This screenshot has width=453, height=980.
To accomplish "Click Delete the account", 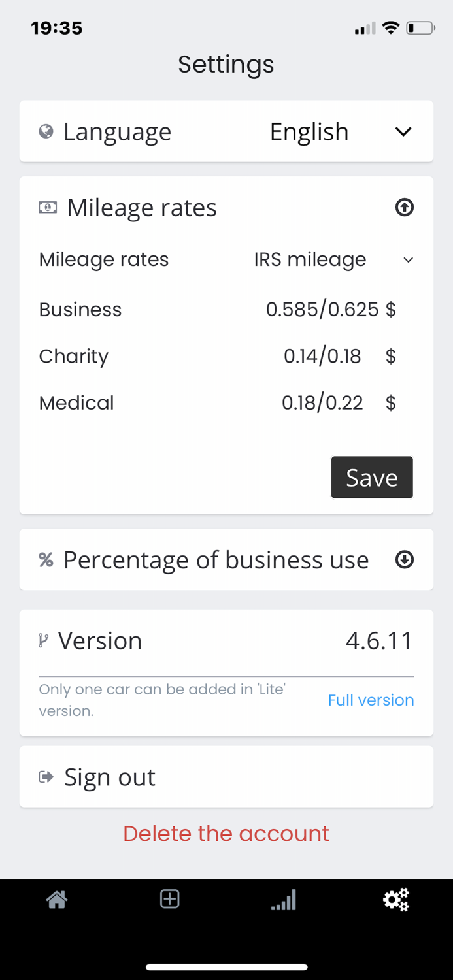I will (226, 834).
